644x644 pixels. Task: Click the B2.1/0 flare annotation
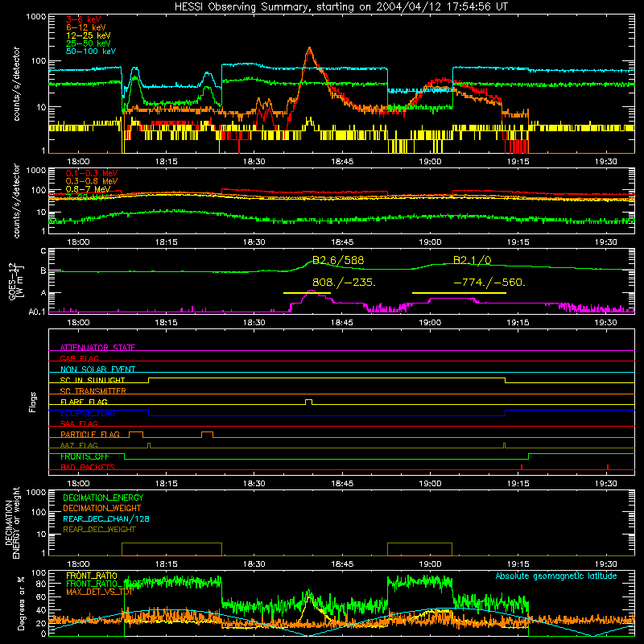pyautogui.click(x=473, y=260)
